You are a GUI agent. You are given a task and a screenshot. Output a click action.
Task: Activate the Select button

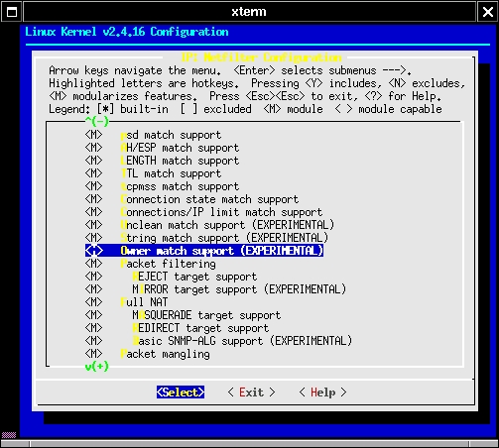(x=181, y=392)
